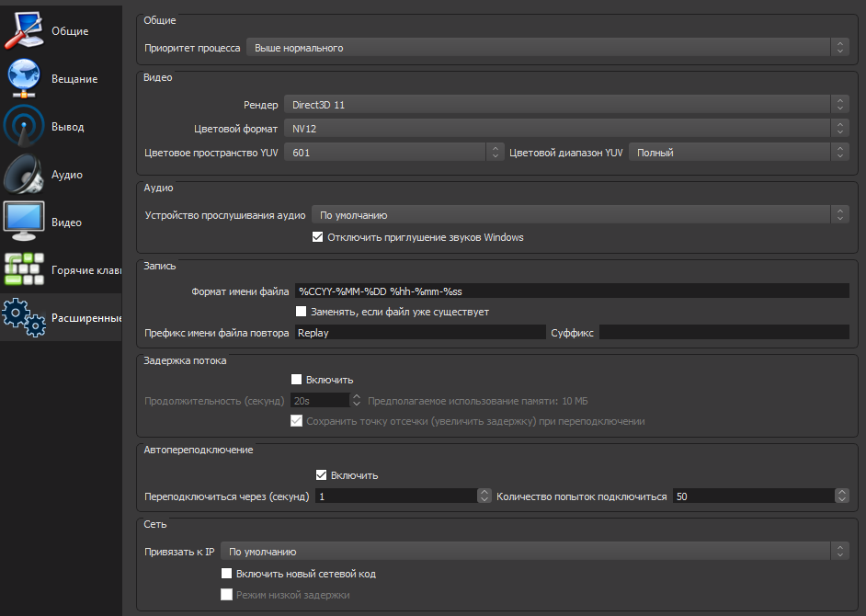This screenshot has height=616, width=866.
Task: Expand the Рендер Direct3D 11 dropdown
Action: click(566, 105)
